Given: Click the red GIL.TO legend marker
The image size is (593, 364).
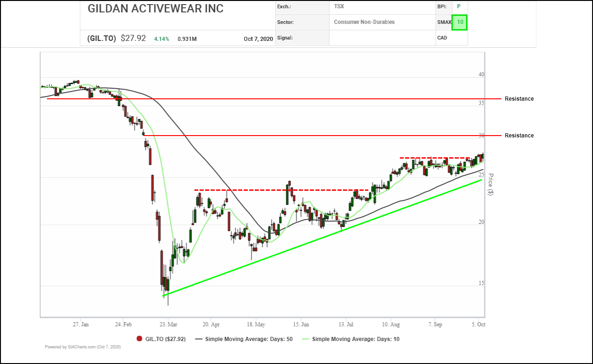Looking at the screenshot, I should (140, 339).
